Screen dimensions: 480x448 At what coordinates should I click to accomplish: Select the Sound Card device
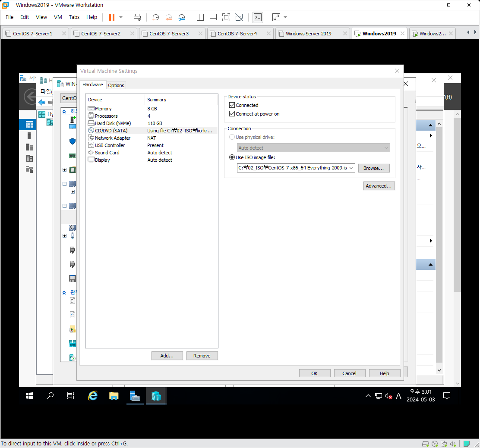click(151, 153)
